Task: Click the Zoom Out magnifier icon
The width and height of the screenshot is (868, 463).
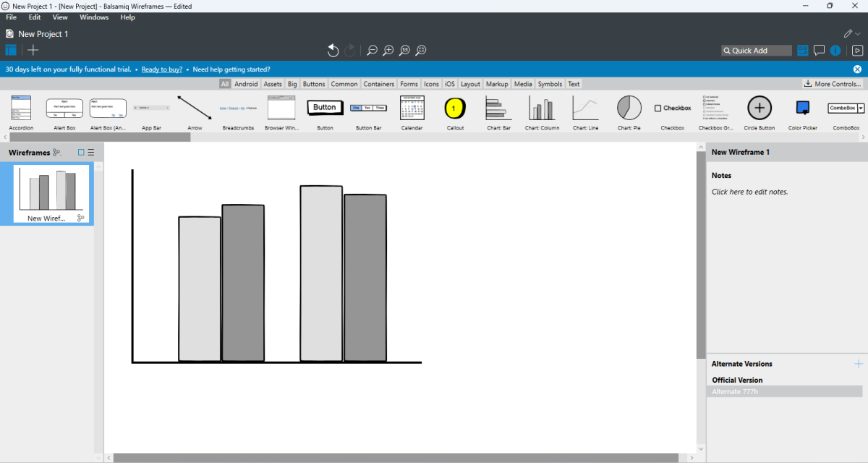Action: click(x=372, y=50)
